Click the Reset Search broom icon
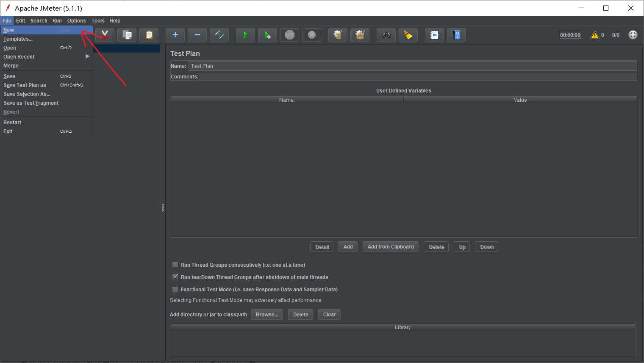The height and width of the screenshot is (363, 644). pos(408,35)
